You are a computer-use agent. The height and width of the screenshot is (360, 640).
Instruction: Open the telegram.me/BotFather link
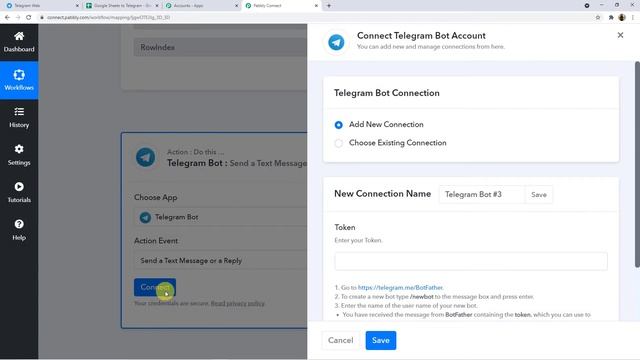click(400, 288)
